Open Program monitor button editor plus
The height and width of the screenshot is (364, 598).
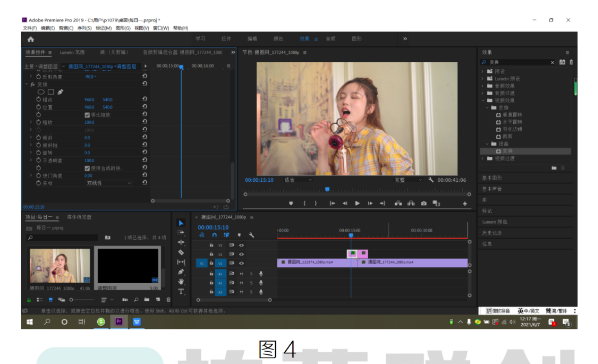465,204
